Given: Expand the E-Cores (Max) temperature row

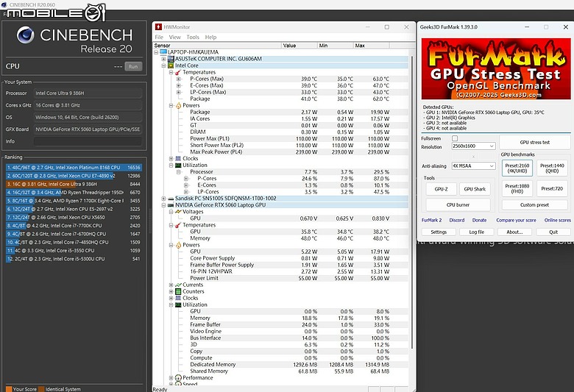Looking at the screenshot, I should pyautogui.click(x=179, y=85).
